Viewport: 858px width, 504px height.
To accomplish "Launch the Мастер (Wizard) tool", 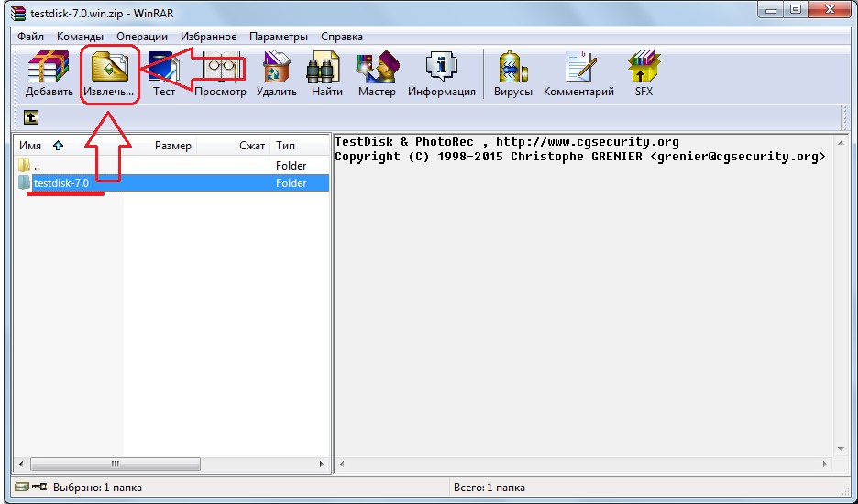I will [377, 74].
